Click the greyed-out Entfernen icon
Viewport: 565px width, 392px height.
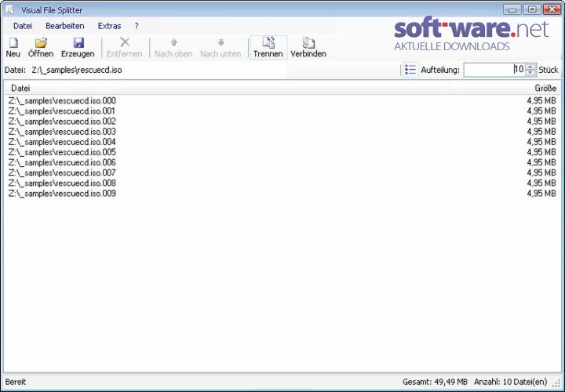click(x=125, y=42)
